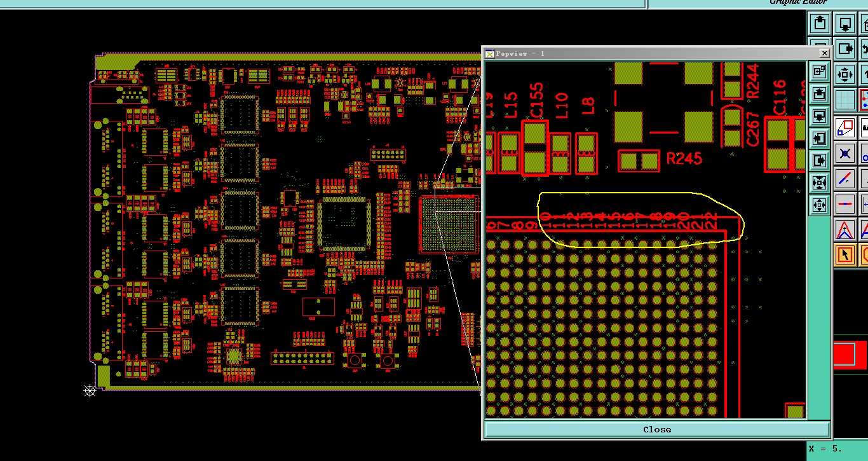The height and width of the screenshot is (461, 868).
Task: Select capacitor C116 label in Popview
Action: 780,97
